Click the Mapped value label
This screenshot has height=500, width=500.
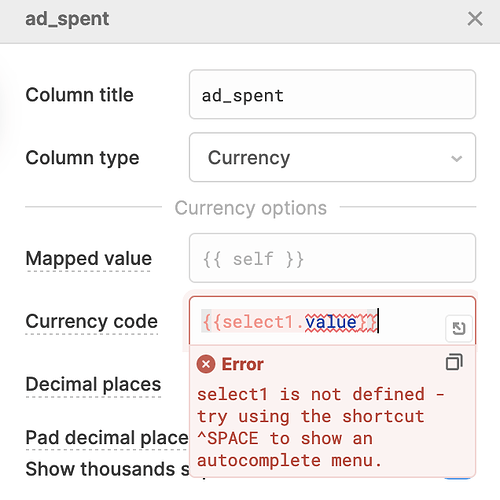click(x=89, y=259)
